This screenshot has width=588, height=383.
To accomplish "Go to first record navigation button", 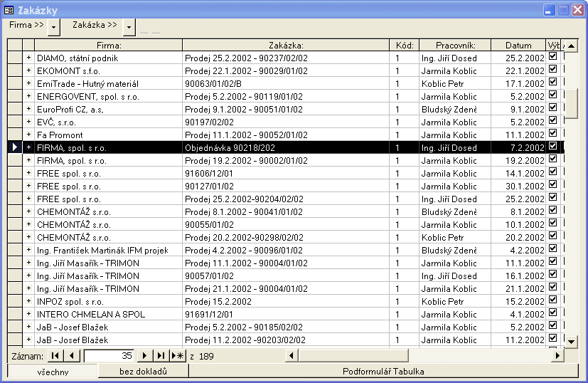I will coord(55,355).
